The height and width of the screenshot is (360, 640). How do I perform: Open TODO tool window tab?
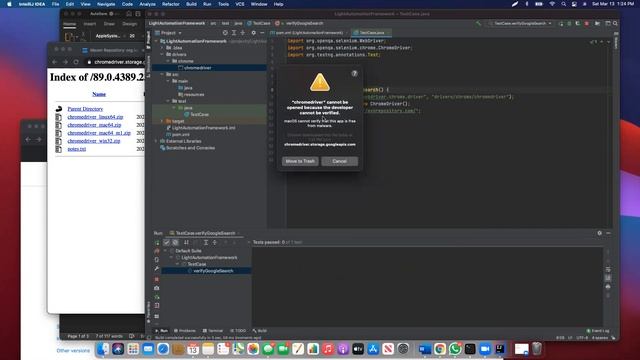tap(238, 331)
